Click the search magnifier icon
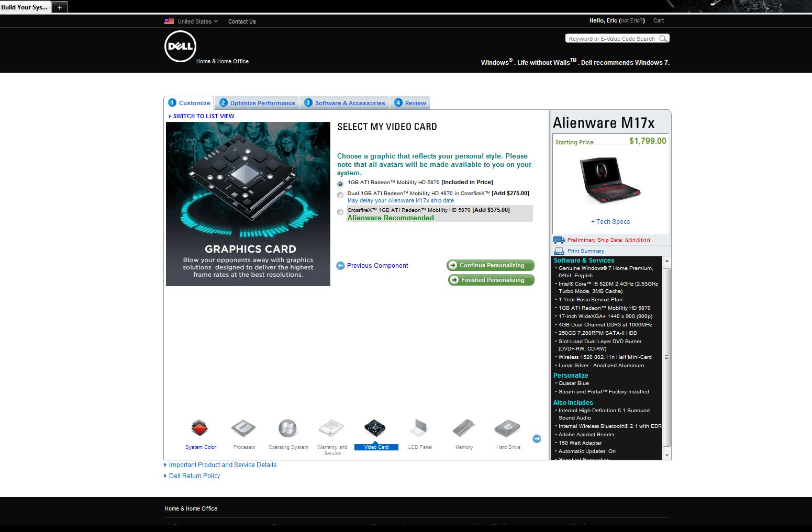This screenshot has width=812, height=532. [x=663, y=38]
